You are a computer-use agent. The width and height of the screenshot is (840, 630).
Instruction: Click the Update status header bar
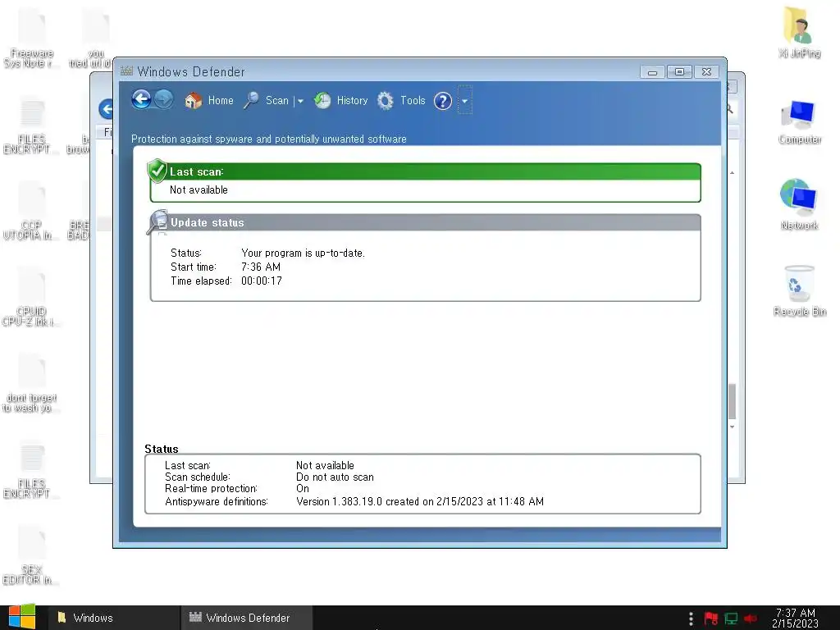pos(426,222)
